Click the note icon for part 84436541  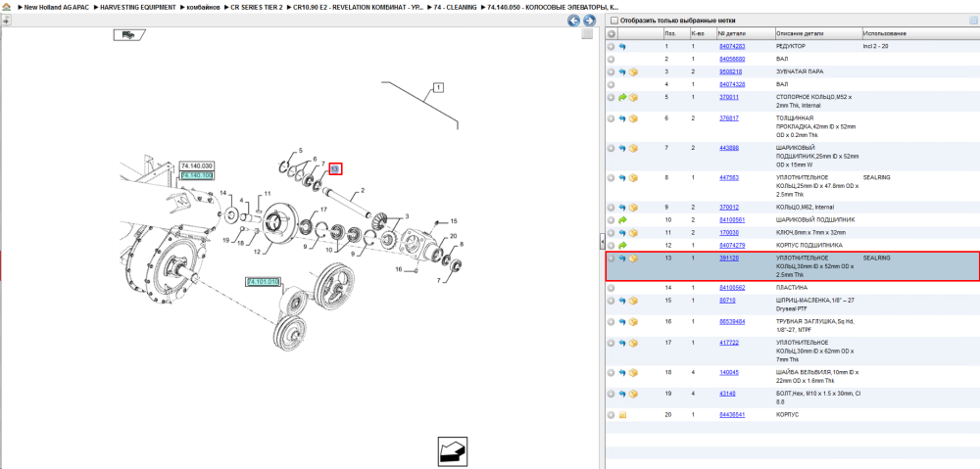pos(622,415)
